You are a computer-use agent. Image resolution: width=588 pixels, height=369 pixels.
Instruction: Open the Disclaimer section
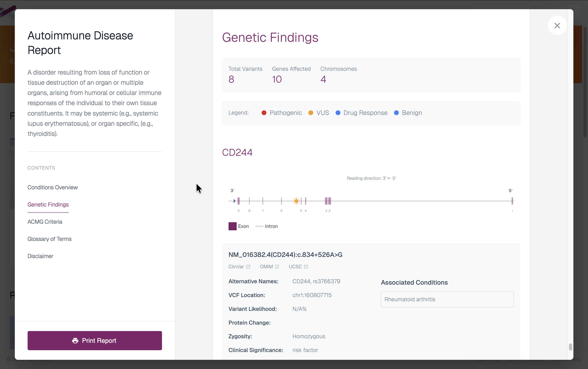click(x=40, y=256)
